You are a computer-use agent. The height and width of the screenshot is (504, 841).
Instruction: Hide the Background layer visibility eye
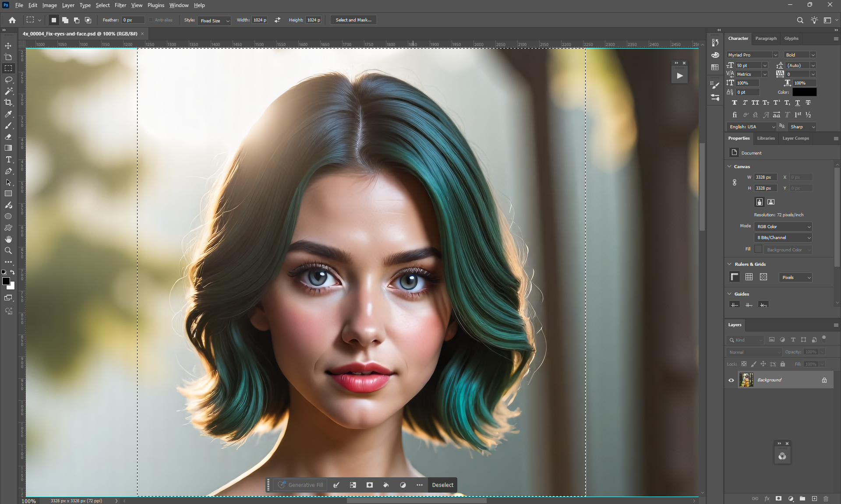click(731, 380)
